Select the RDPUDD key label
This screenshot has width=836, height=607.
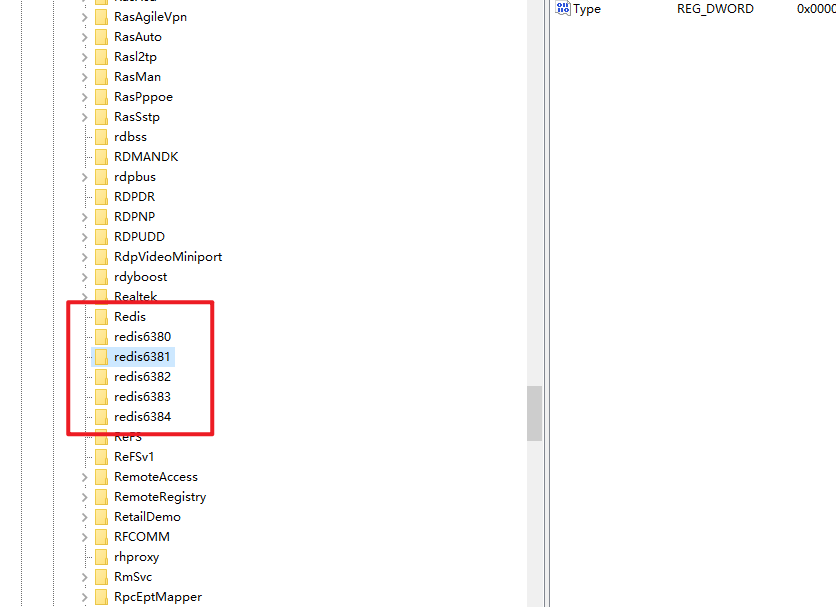tap(139, 237)
